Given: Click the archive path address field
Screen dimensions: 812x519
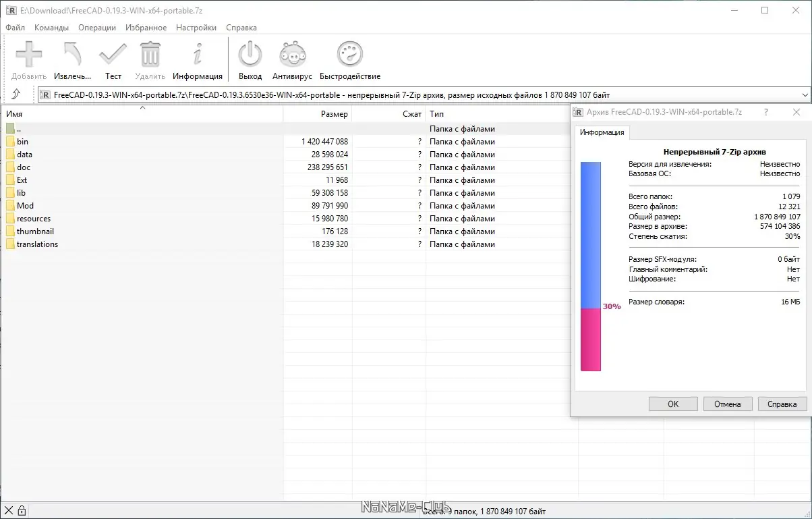Looking at the screenshot, I should pos(424,95).
